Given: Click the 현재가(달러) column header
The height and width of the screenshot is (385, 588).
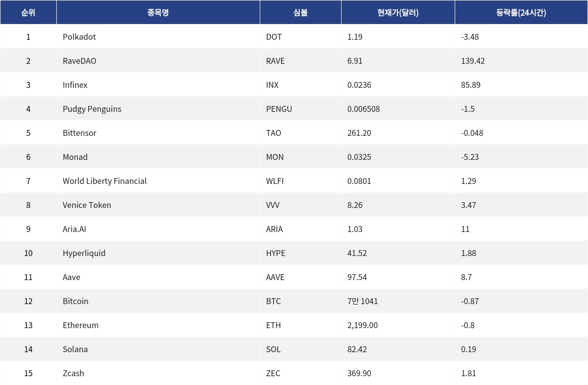Looking at the screenshot, I should (398, 13).
